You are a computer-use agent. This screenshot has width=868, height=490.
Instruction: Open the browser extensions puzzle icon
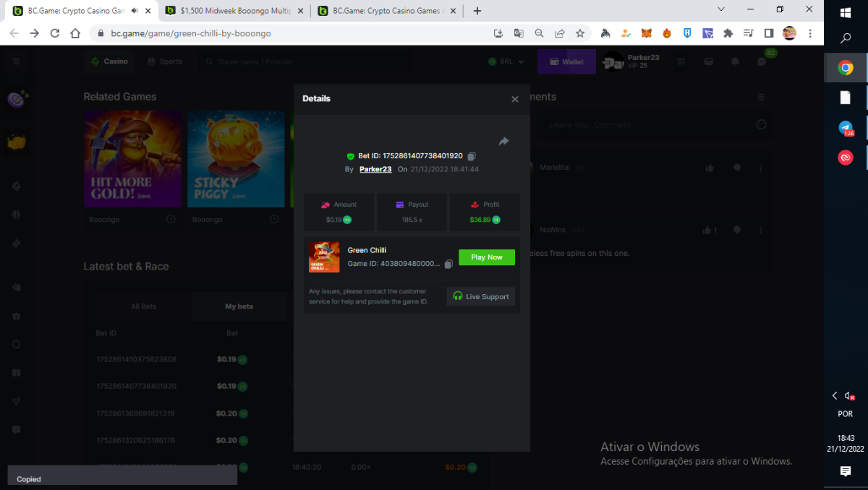tap(728, 33)
